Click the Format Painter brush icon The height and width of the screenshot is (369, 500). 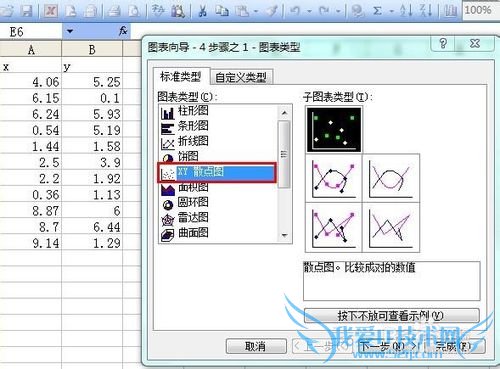point(272,11)
